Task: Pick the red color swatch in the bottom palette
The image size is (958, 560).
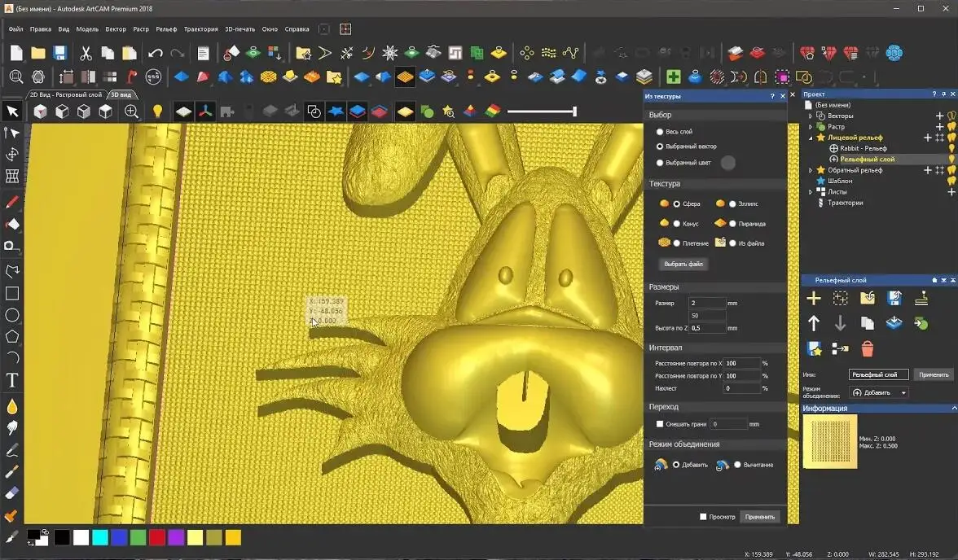Action: [x=156, y=537]
